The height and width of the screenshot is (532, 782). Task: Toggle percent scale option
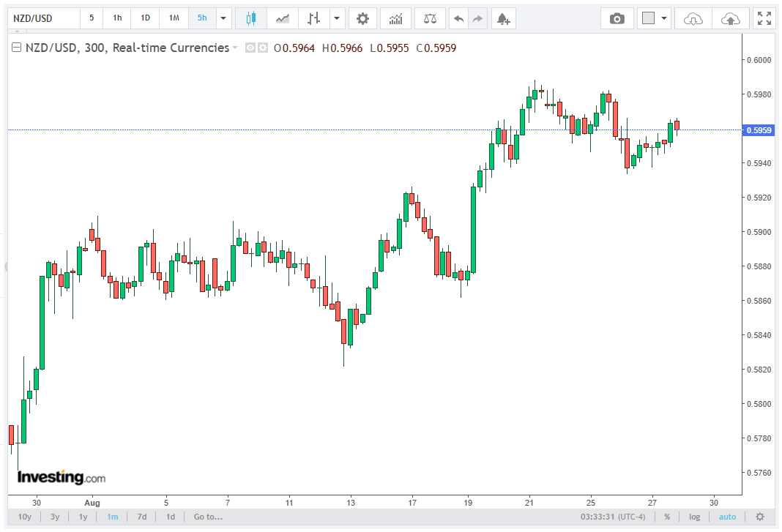click(x=667, y=517)
